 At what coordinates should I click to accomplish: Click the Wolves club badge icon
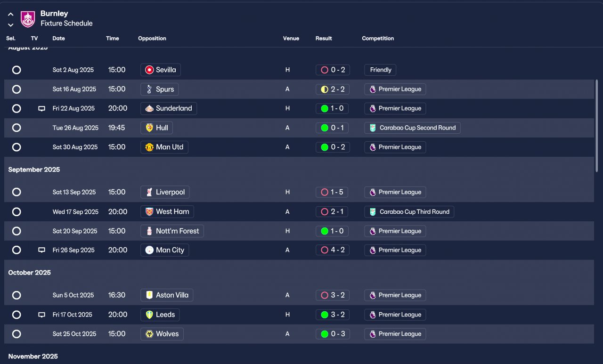pyautogui.click(x=149, y=334)
